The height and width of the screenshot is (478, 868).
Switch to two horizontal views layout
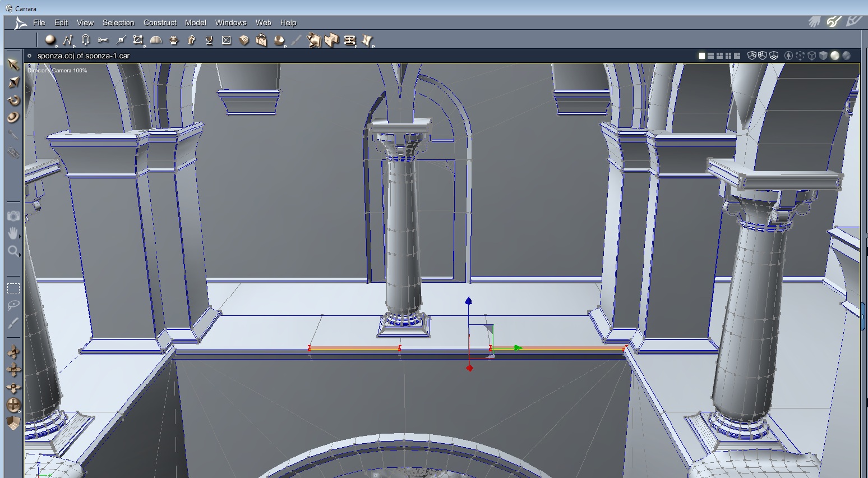711,56
